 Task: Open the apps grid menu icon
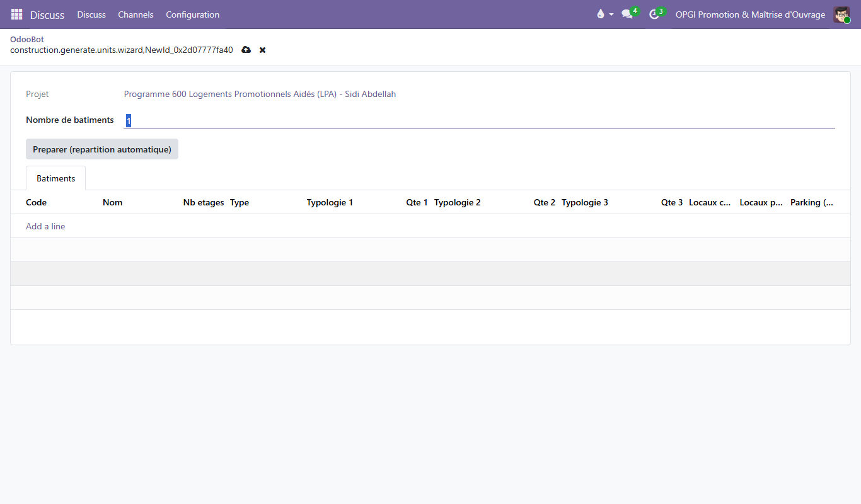[16, 14]
